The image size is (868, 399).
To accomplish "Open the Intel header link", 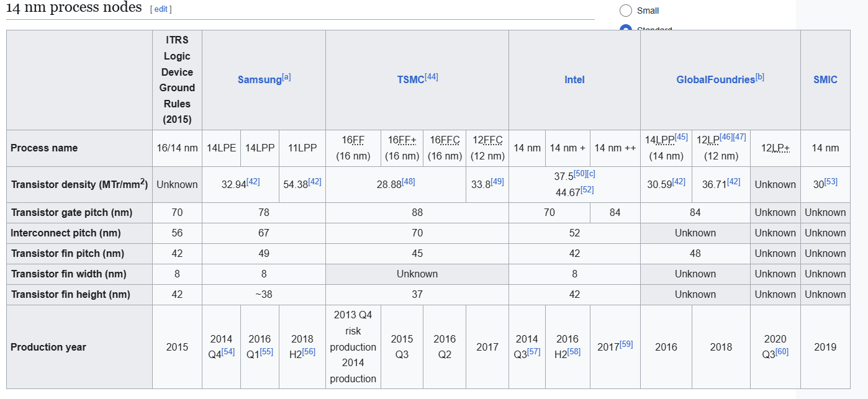I will (x=574, y=80).
